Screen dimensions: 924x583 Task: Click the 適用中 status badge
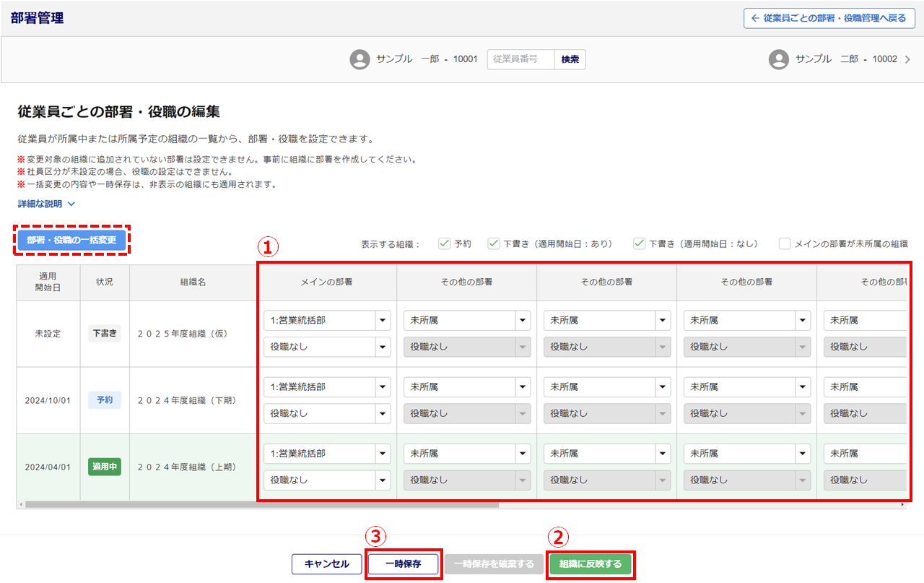[105, 467]
